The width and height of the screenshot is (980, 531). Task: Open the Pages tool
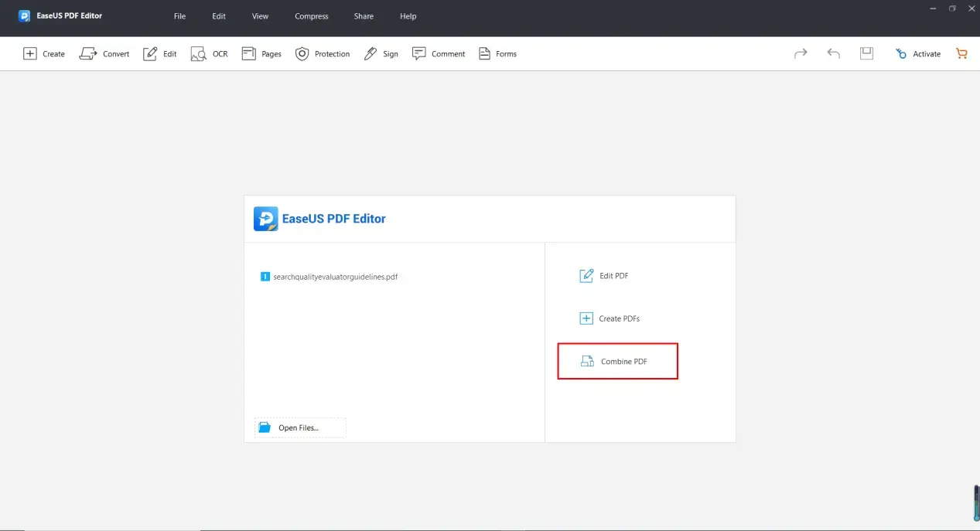[261, 54]
